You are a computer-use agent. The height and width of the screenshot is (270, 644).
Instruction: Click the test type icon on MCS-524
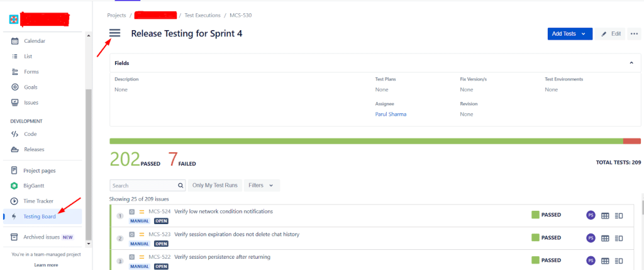pos(132,211)
